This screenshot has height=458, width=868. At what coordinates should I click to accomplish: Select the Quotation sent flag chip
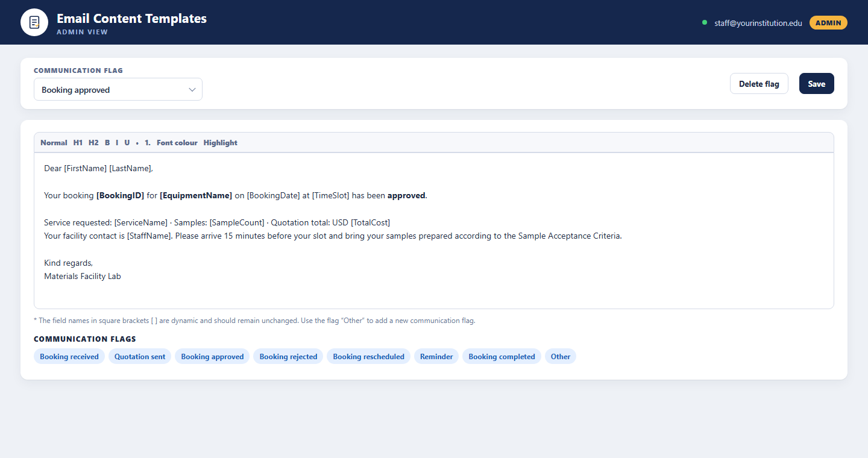140,356
